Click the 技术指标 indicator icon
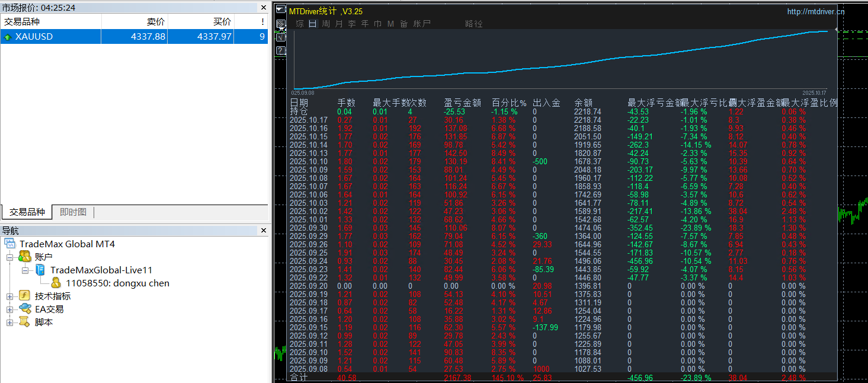 click(25, 296)
